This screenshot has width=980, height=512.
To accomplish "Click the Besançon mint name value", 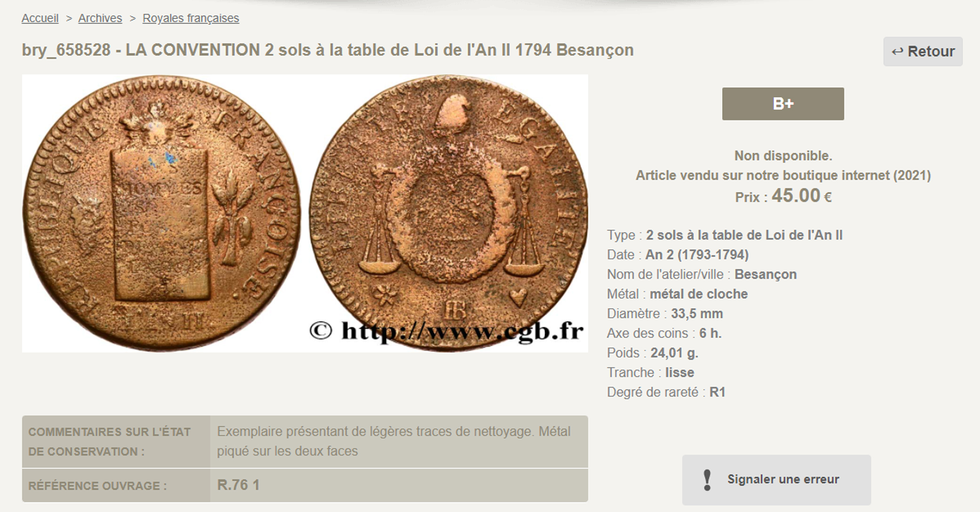I will (765, 274).
